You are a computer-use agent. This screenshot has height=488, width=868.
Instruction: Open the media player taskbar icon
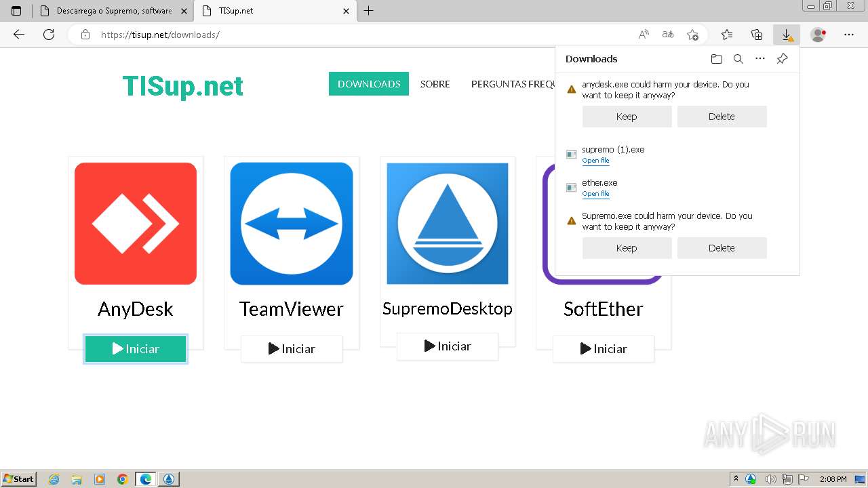tap(100, 479)
